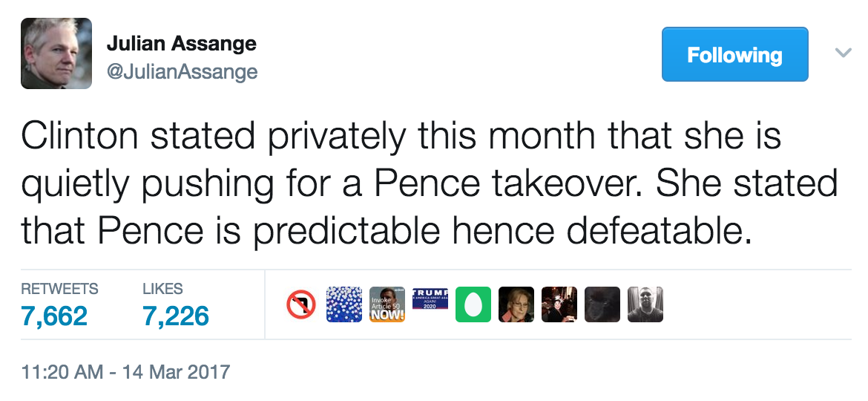Click the tweet text about the Pence takeover
This screenshot has width=868, height=401.
(x=429, y=183)
